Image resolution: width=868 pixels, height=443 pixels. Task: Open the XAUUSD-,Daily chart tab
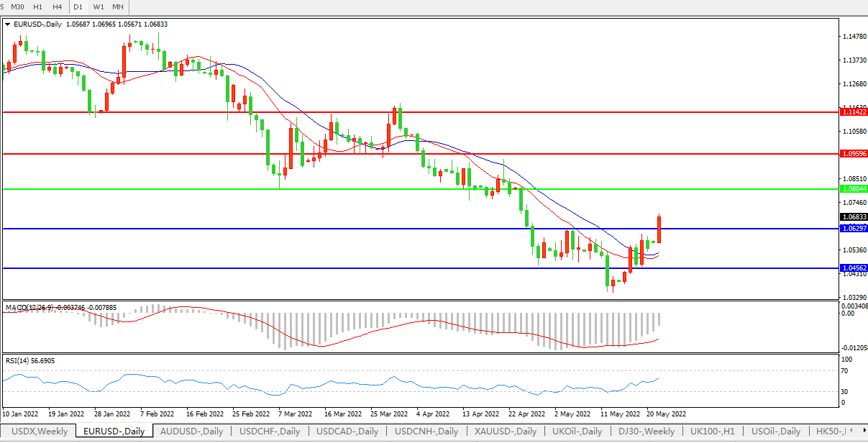[505, 431]
